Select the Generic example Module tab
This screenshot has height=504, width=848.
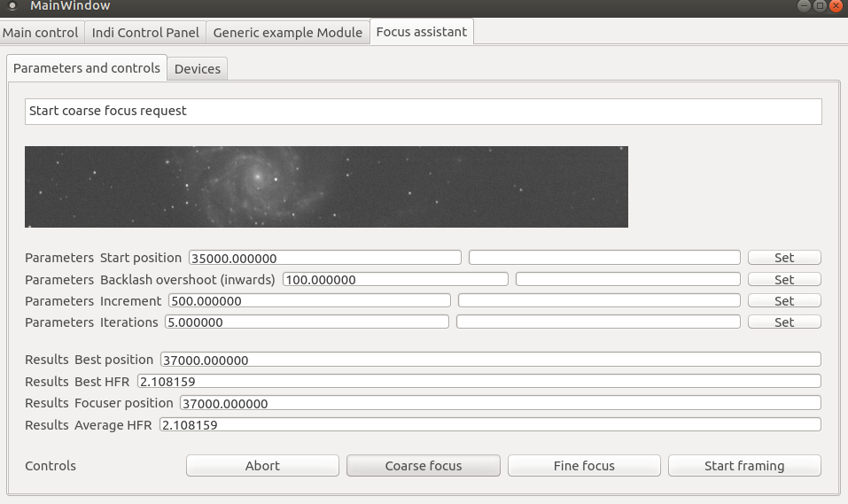[x=288, y=33]
